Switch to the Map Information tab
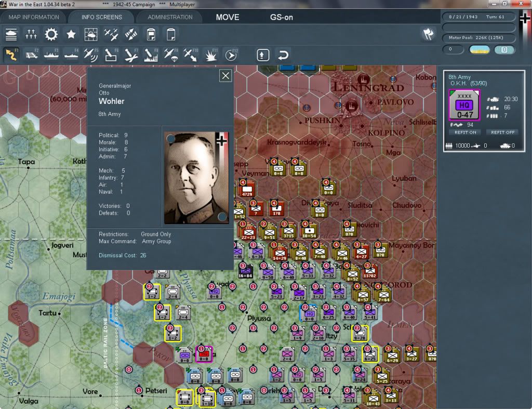 (x=34, y=17)
